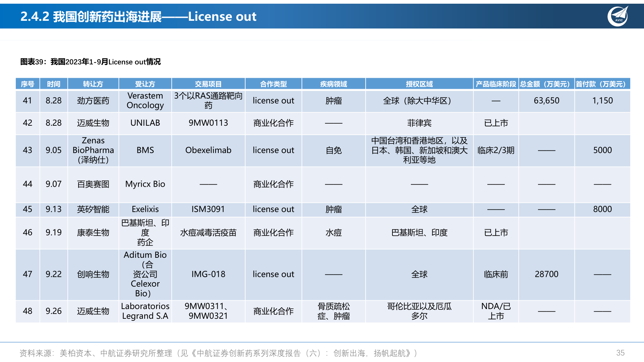Select the '授权区域' column header
Screen dimensions: 644x362
(x=419, y=84)
